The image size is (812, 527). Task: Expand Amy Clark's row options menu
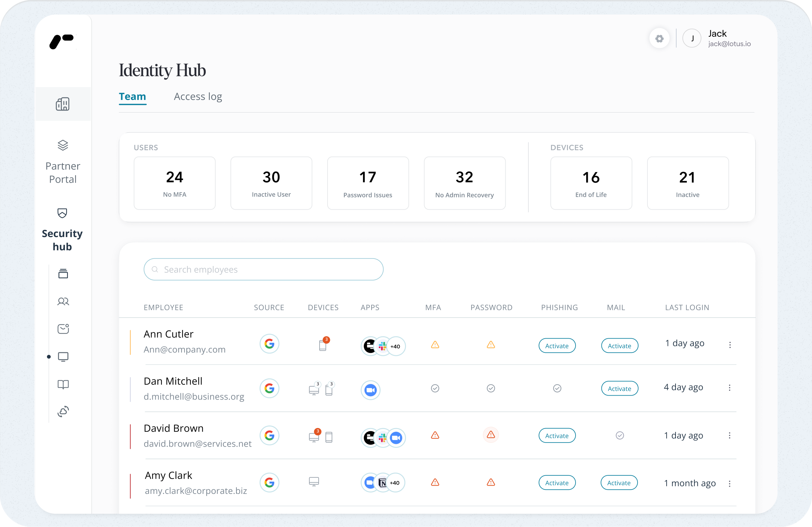[x=730, y=484]
